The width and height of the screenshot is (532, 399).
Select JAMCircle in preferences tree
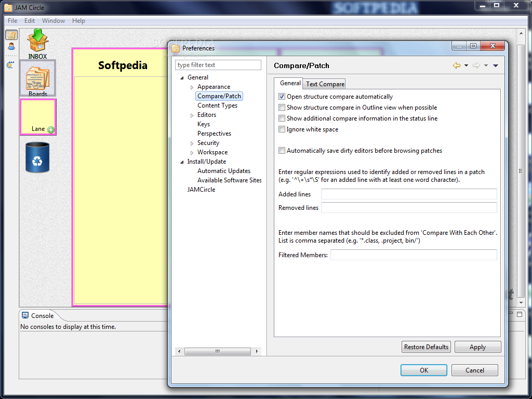[x=201, y=190]
